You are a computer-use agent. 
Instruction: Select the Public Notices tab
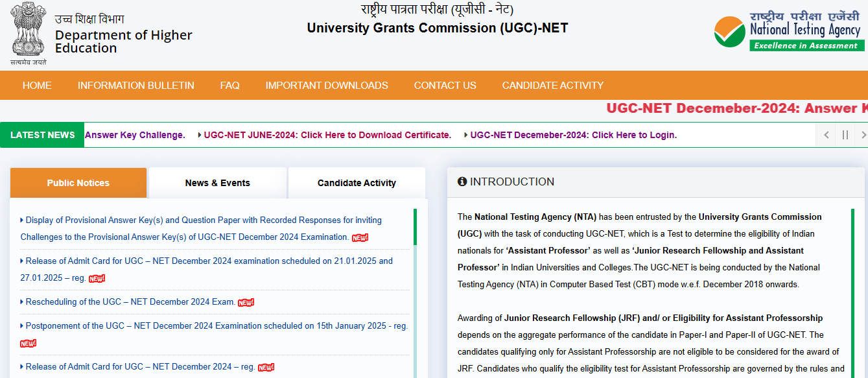(x=78, y=183)
